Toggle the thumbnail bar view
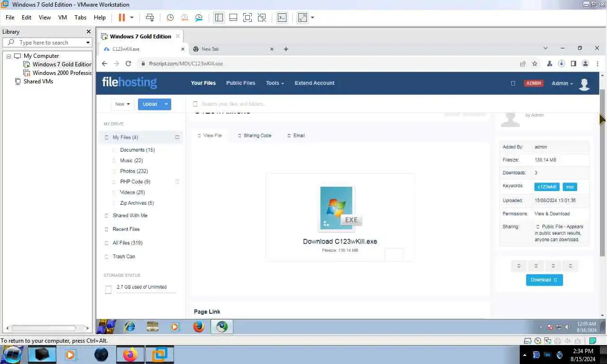 pos(233,18)
